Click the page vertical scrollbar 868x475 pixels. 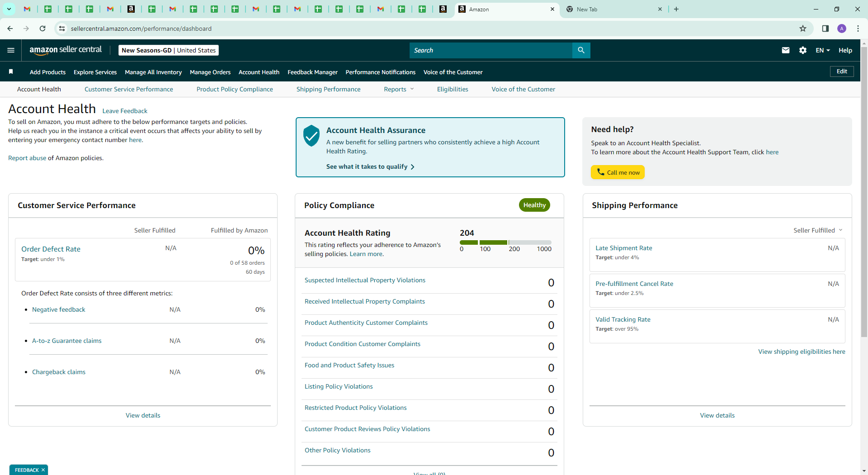click(864, 192)
